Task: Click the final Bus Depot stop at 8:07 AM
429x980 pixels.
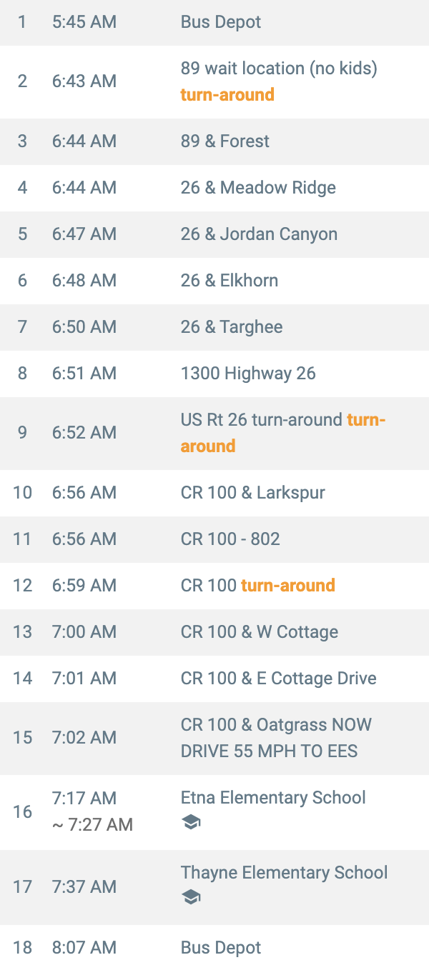Action: coord(220,948)
